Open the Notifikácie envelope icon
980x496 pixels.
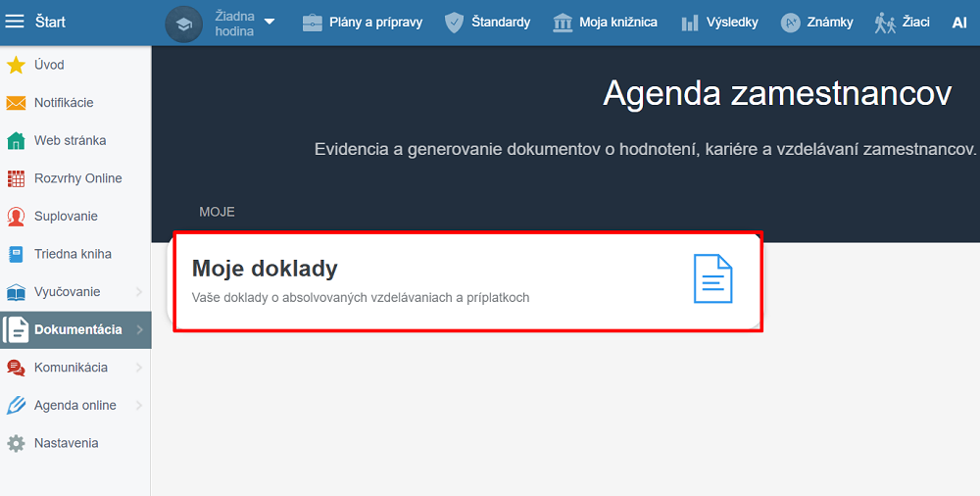16,103
